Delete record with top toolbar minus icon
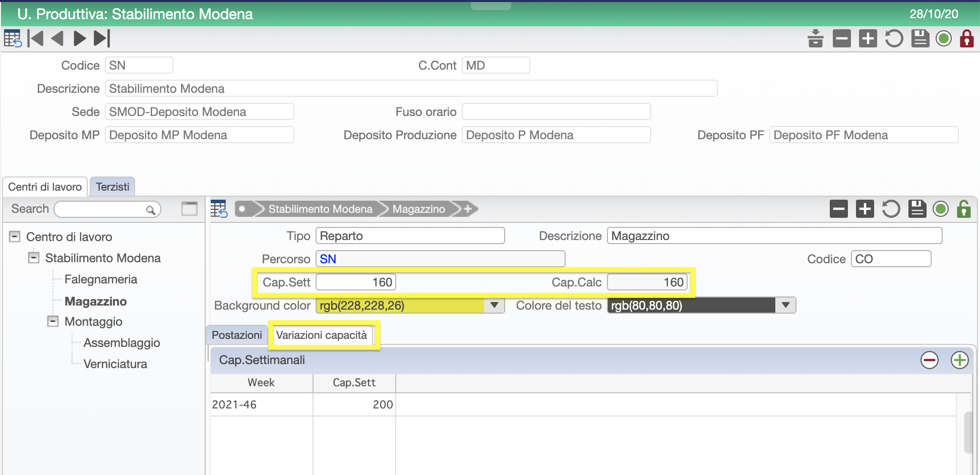Image resolution: width=980 pixels, height=475 pixels. [842, 38]
